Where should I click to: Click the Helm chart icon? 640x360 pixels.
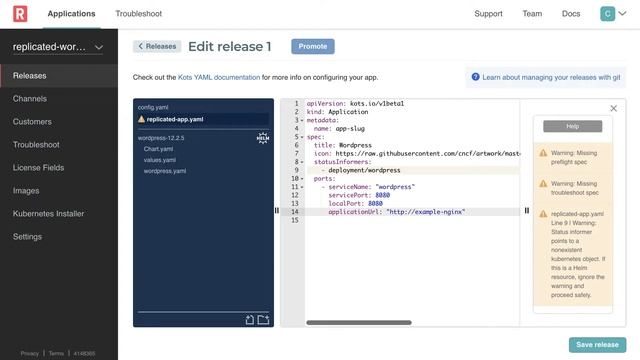[263, 138]
